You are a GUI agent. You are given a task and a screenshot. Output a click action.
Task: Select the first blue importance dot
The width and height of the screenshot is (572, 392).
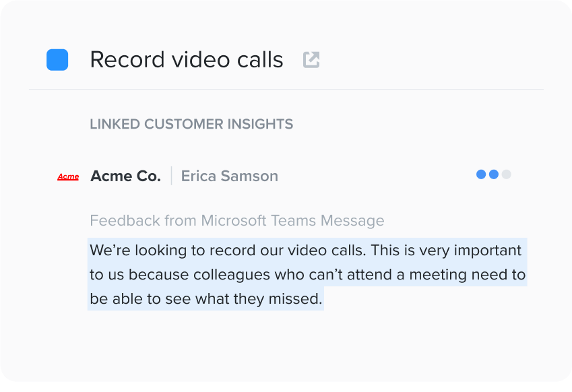(x=481, y=174)
